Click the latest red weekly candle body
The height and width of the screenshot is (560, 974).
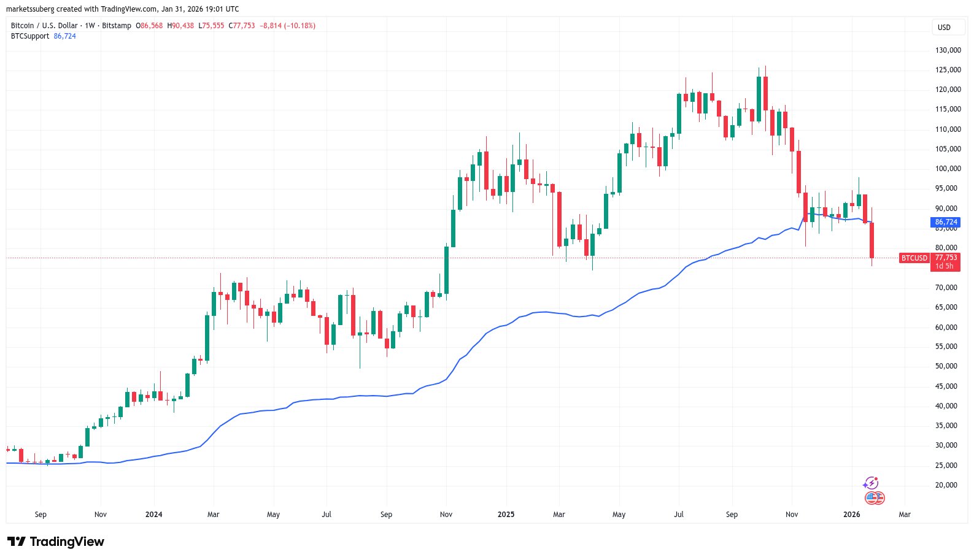click(x=872, y=240)
